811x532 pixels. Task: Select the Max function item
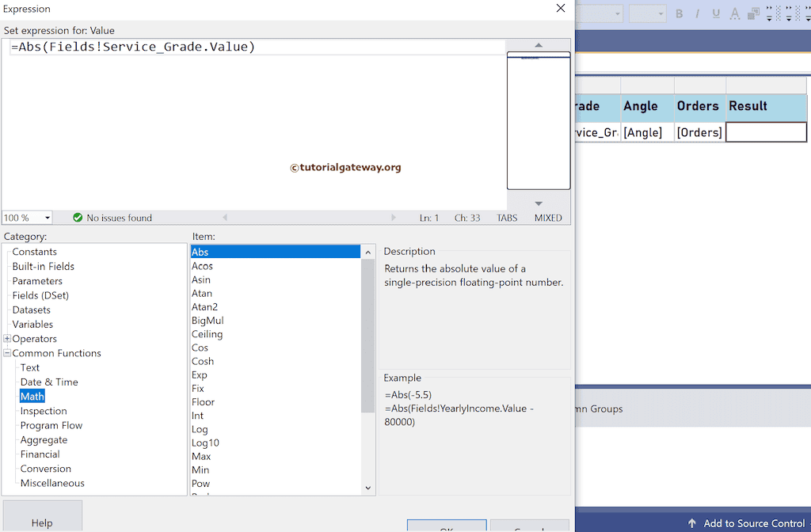[275, 456]
